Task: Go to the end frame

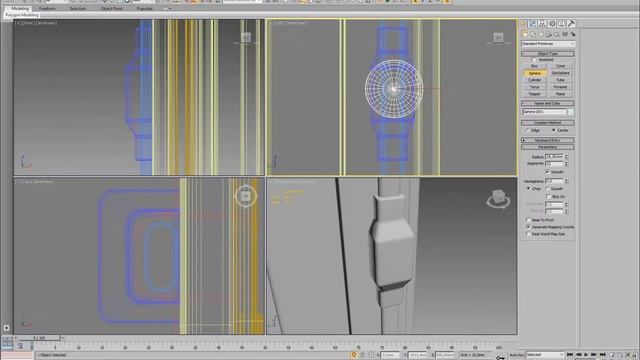Action: [x=603, y=355]
